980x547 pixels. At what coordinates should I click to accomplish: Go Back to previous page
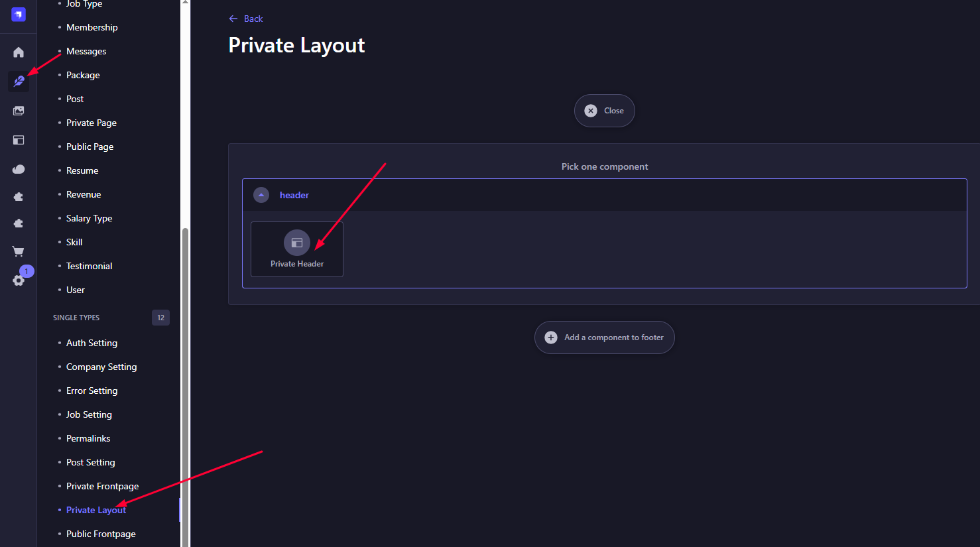coord(246,19)
